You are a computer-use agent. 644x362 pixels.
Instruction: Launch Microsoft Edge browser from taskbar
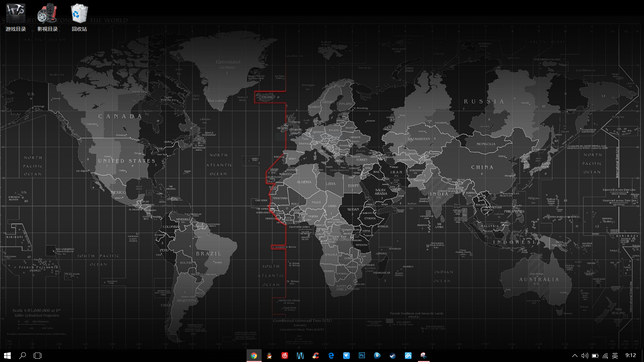(331, 356)
